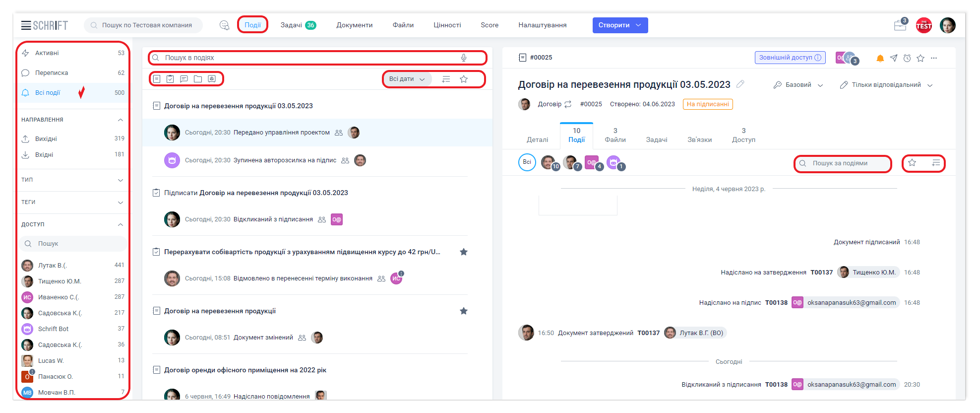Open the hamburger menu next to SCHRIFT logo
980x413 pixels.
[x=26, y=25]
